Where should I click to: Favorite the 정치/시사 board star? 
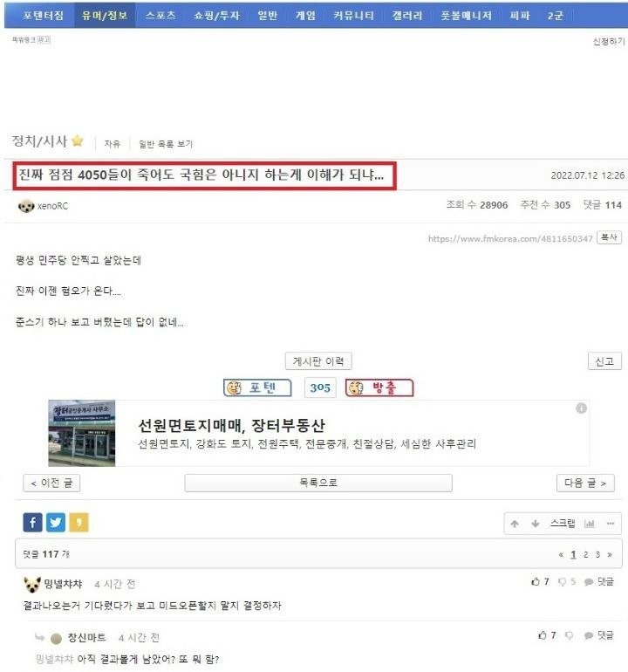coord(78,141)
